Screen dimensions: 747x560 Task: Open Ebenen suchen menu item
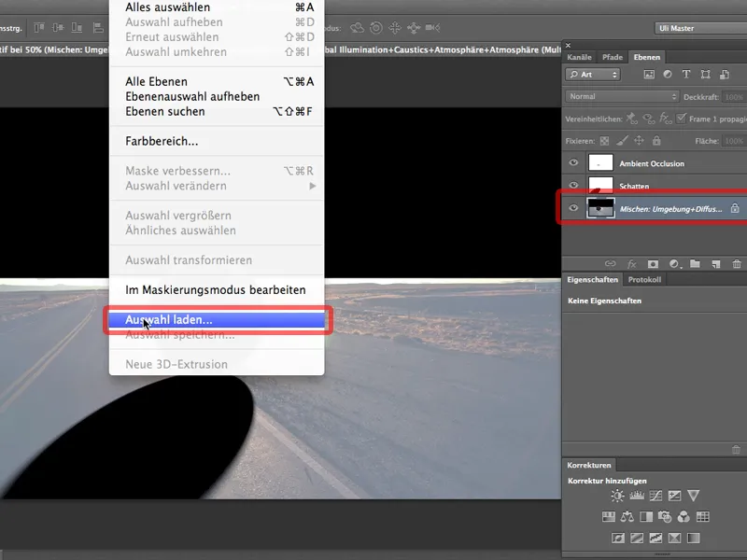(217, 111)
